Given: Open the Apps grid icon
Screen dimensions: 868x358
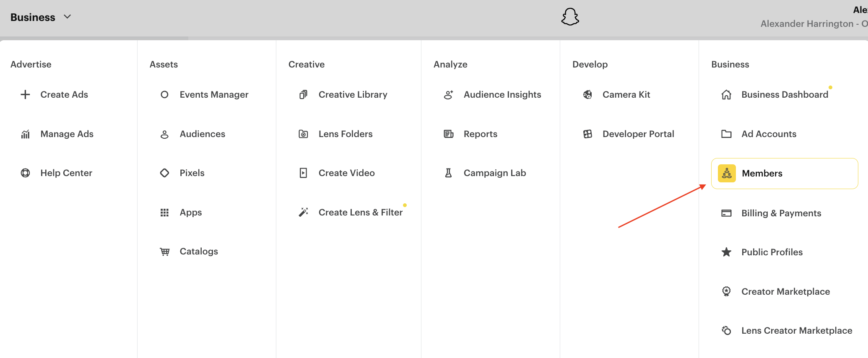Looking at the screenshot, I should [164, 213].
